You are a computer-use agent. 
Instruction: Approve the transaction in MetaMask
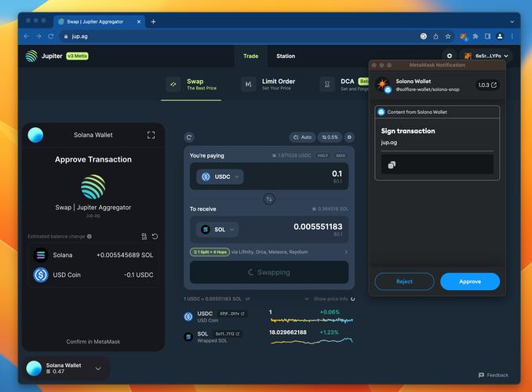click(469, 281)
